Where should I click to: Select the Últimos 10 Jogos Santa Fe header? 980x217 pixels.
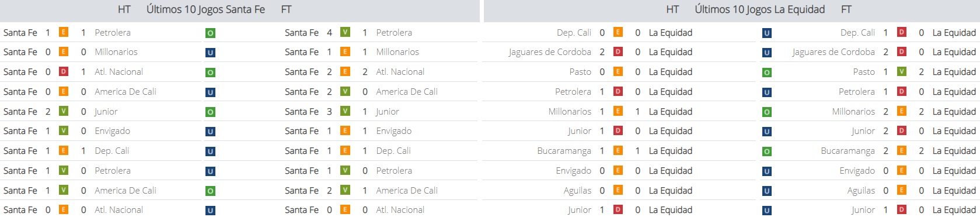pos(205,9)
